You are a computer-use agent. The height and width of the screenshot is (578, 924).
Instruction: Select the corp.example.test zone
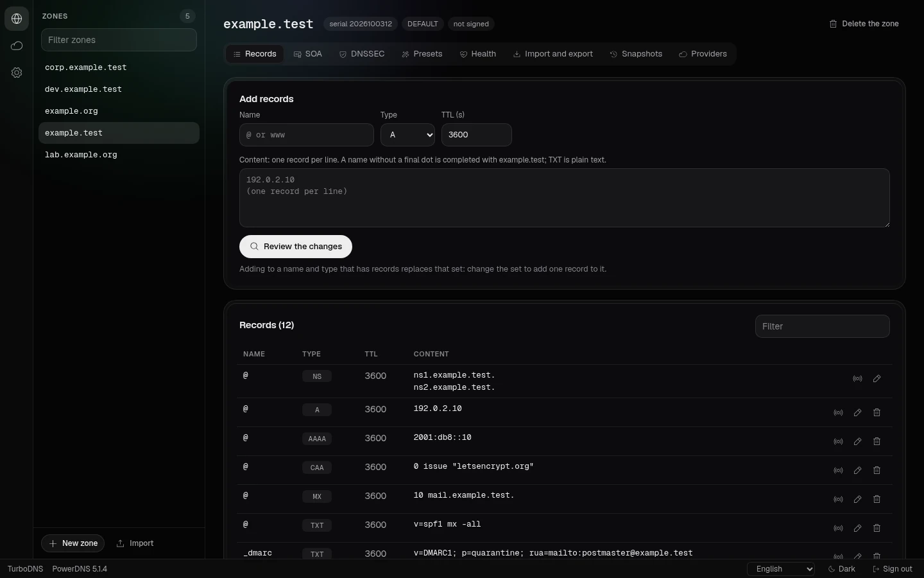(119, 67)
